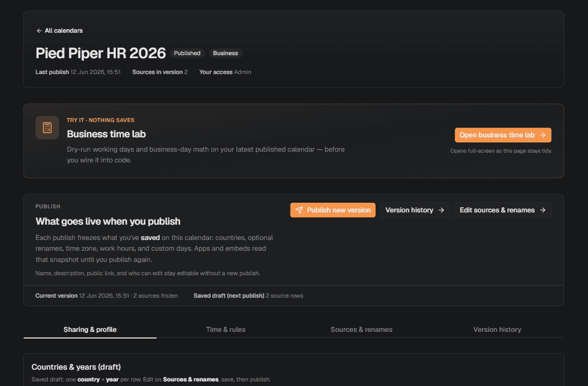The image size is (588, 386).
Task: Click the Last publish 12 Jun 2026 text
Action: (x=78, y=72)
